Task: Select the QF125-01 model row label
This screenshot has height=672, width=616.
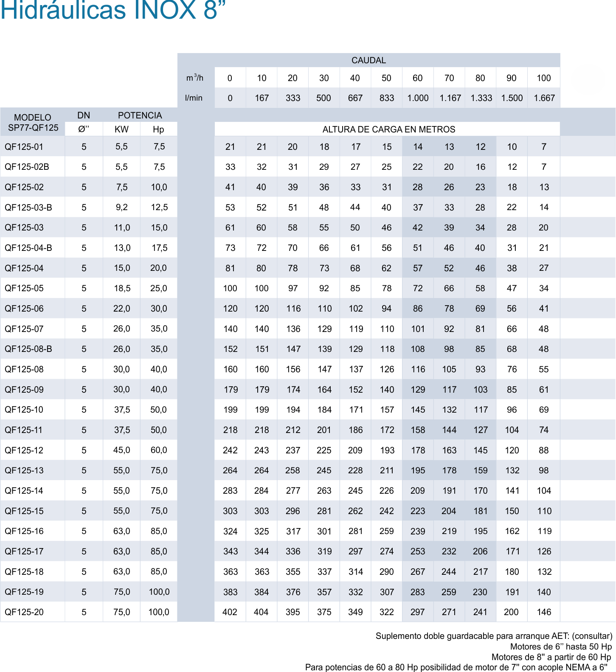Action: coord(24,147)
